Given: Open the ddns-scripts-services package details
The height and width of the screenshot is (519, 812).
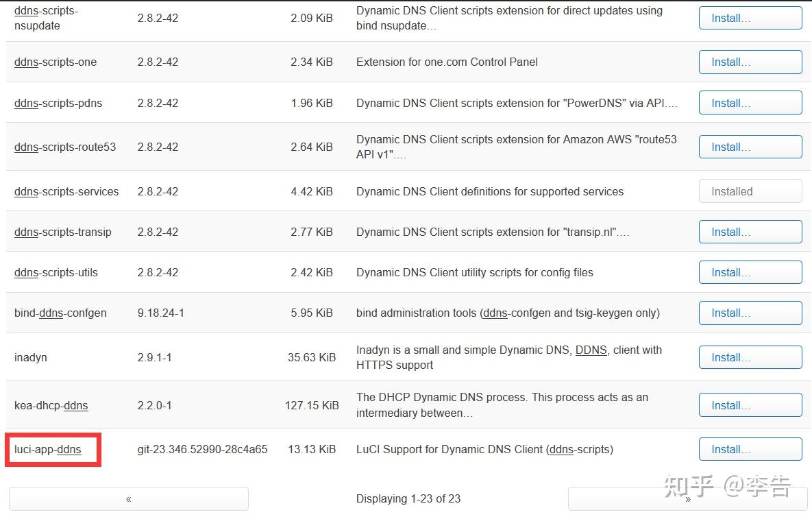Looking at the screenshot, I should [x=66, y=191].
